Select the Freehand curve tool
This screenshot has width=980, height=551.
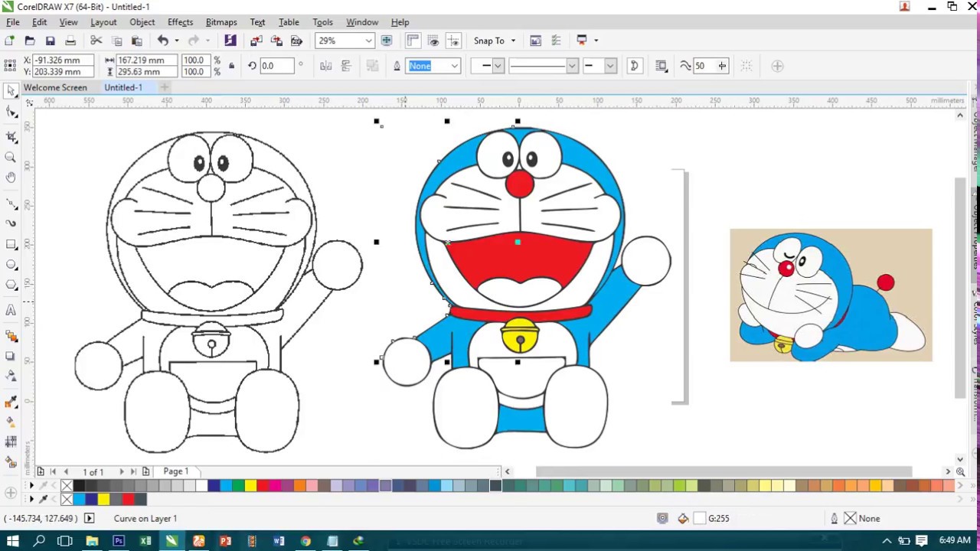11,203
